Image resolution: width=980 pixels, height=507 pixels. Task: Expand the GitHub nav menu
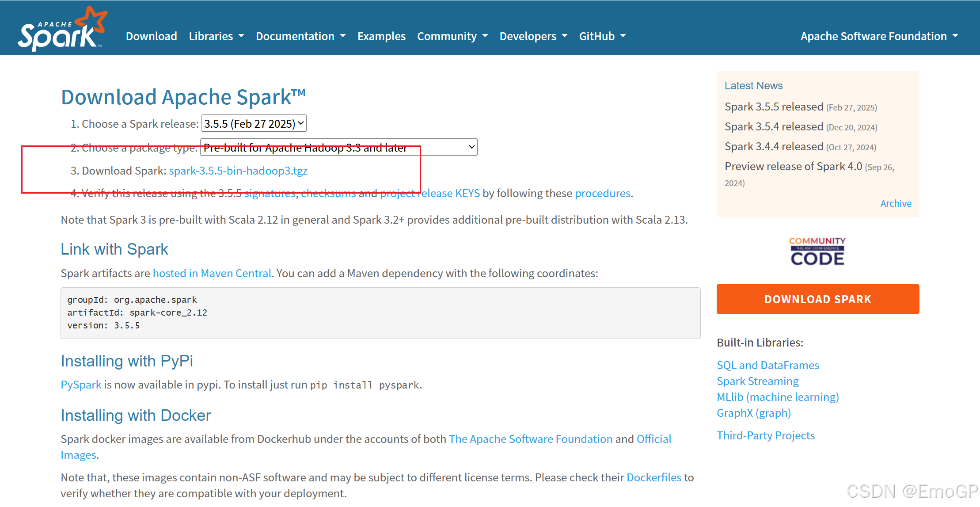pyautogui.click(x=602, y=36)
